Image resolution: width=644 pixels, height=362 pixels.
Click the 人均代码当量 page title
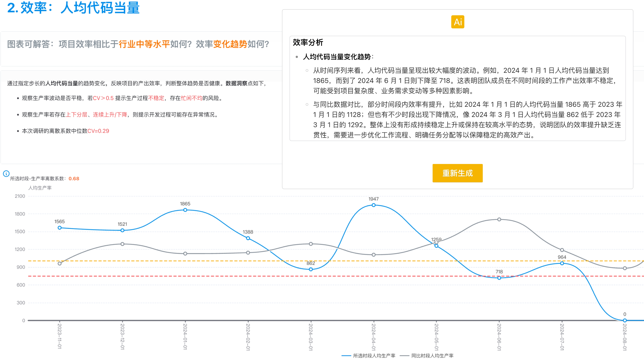[x=100, y=8]
